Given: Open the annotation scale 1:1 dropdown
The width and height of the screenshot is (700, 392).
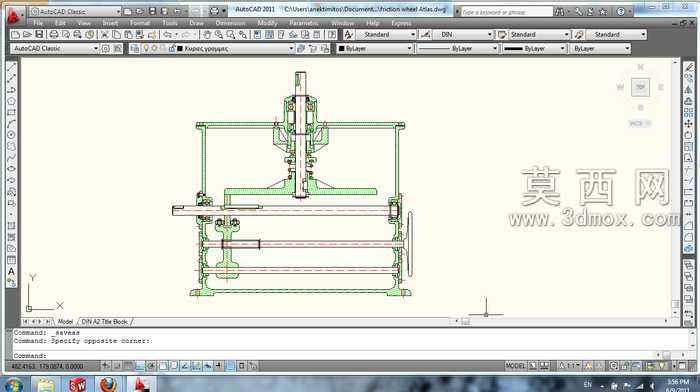Looking at the screenshot, I should coord(571,366).
